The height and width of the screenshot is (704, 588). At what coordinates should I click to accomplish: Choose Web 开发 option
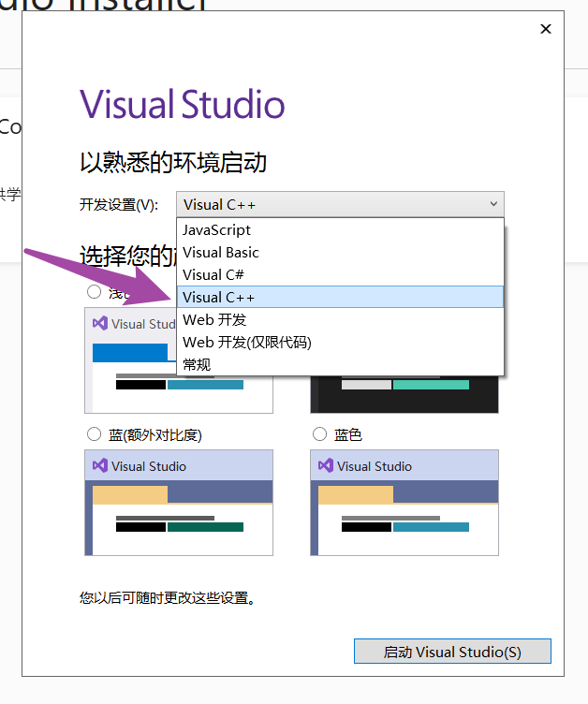[x=340, y=319]
